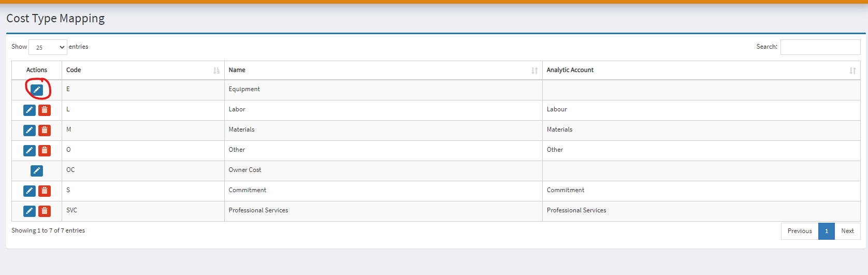Viewport: 868px width, 275px height.
Task: Edit the Labor cost type row
Action: (30, 110)
